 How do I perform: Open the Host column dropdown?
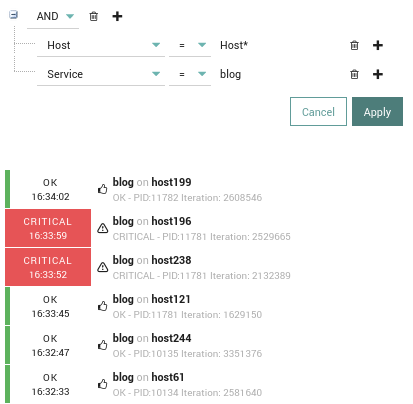pos(101,45)
